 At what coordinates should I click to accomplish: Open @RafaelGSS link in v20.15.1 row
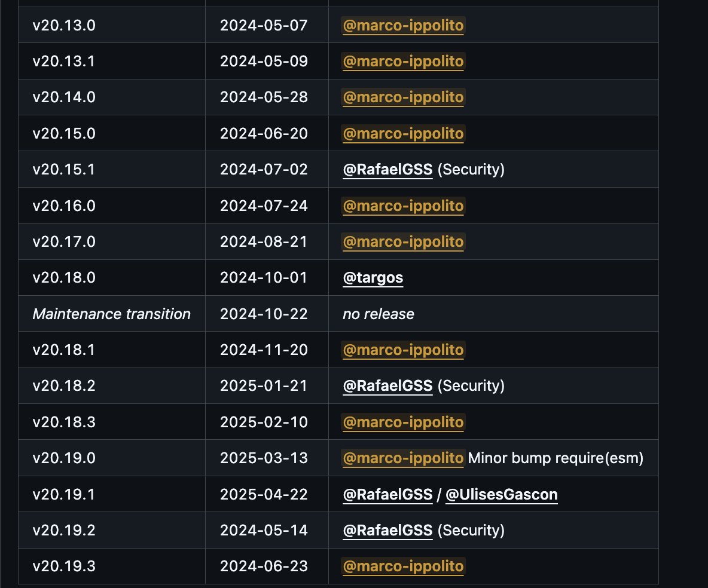tap(387, 169)
